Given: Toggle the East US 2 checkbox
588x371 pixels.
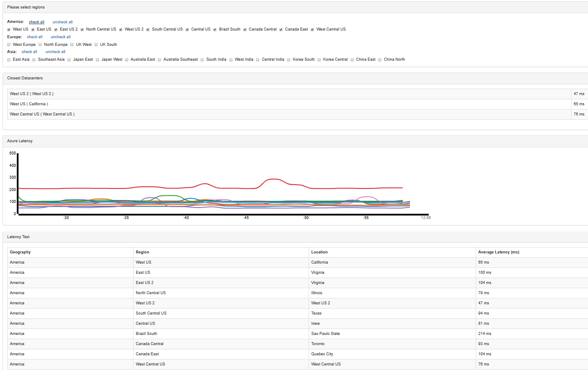Looking at the screenshot, I should click(x=56, y=30).
